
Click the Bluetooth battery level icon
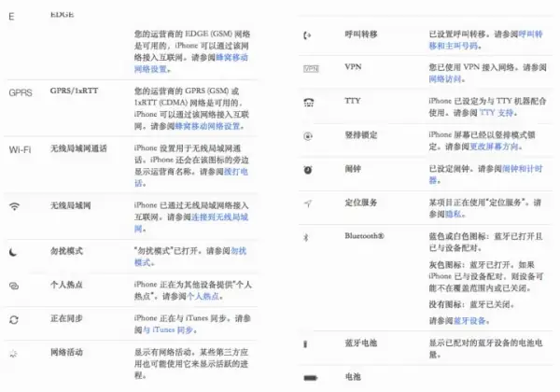click(305, 344)
